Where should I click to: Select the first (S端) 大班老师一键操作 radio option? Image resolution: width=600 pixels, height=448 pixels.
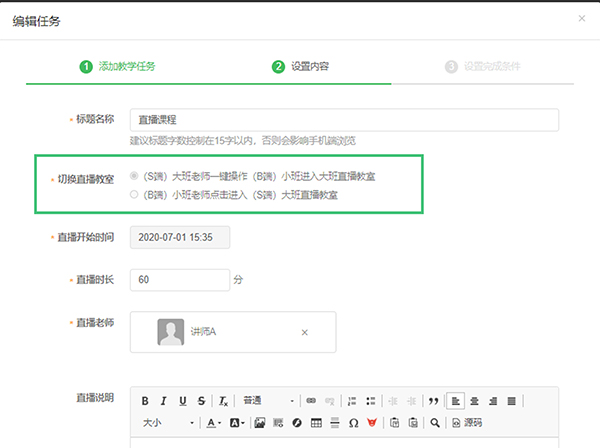pyautogui.click(x=136, y=176)
